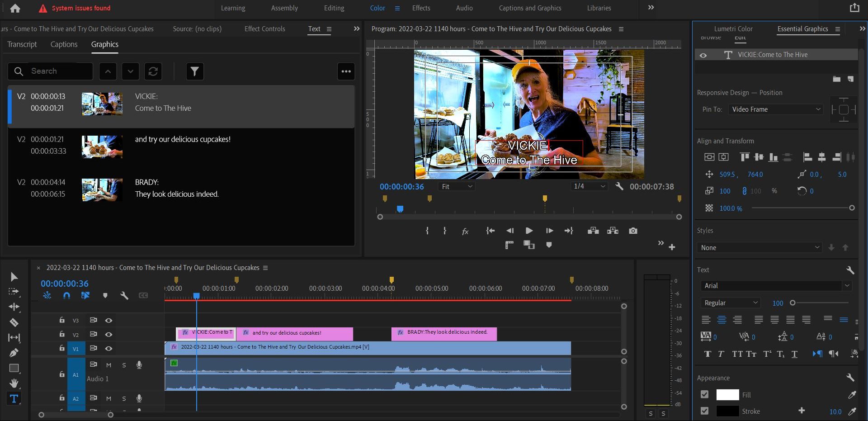Open the Fit zoom level dropdown
Image resolution: width=868 pixels, height=421 pixels.
coord(456,186)
